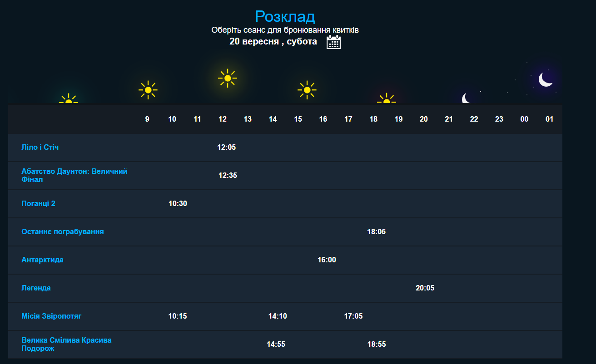Pick the 14:10 Місія Звіропотяг session
This screenshot has width=596, height=364.
tap(278, 316)
